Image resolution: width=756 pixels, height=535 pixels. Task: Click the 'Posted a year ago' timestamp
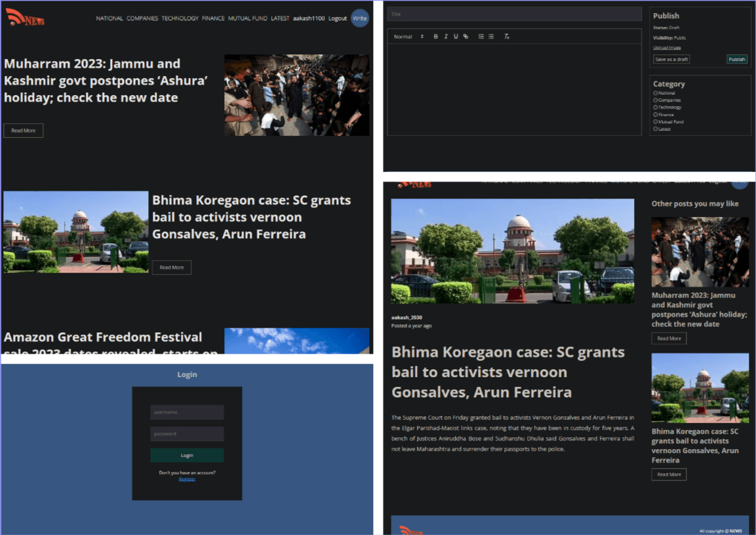411,326
